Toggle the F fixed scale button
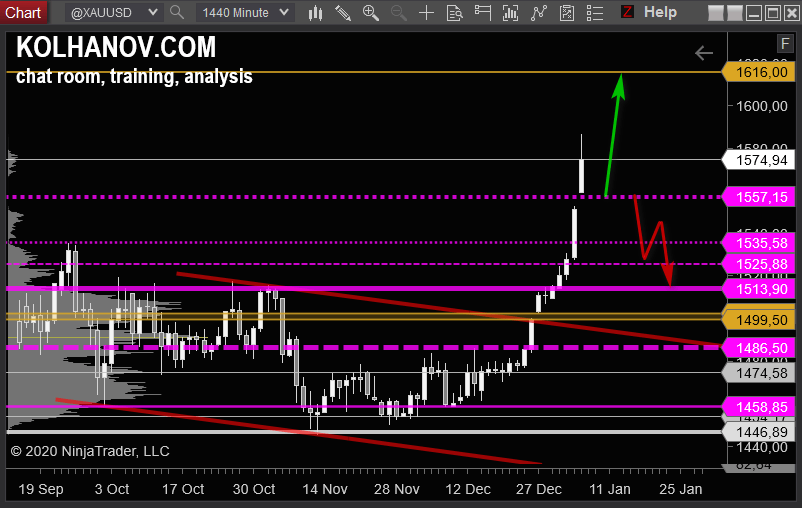Image resolution: width=802 pixels, height=508 pixels. pos(785,43)
